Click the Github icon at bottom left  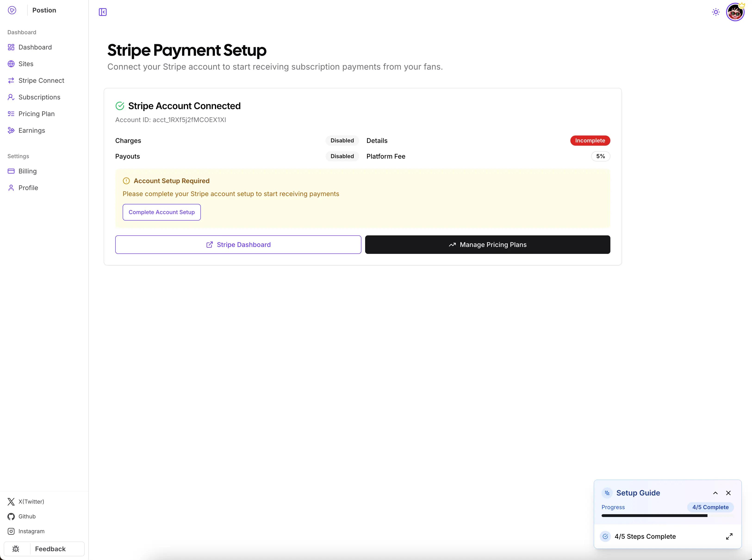(x=11, y=516)
